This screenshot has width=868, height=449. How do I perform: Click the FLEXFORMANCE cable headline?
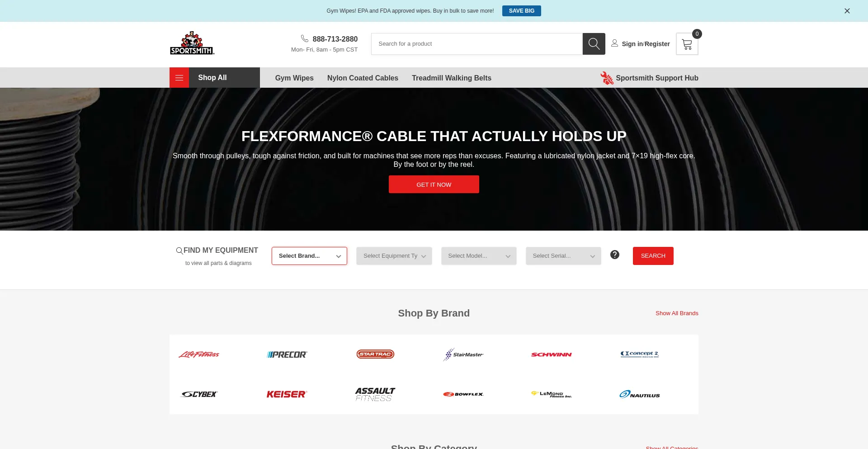coord(434,136)
